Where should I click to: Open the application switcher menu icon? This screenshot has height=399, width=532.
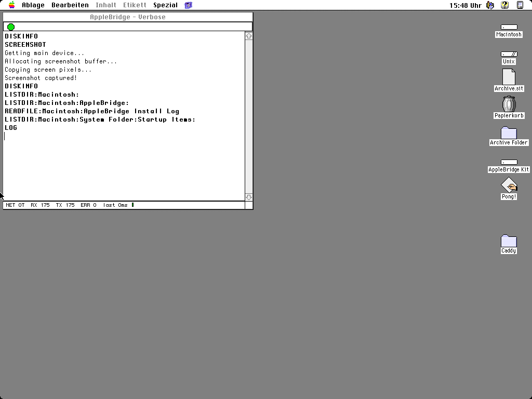[x=520, y=5]
